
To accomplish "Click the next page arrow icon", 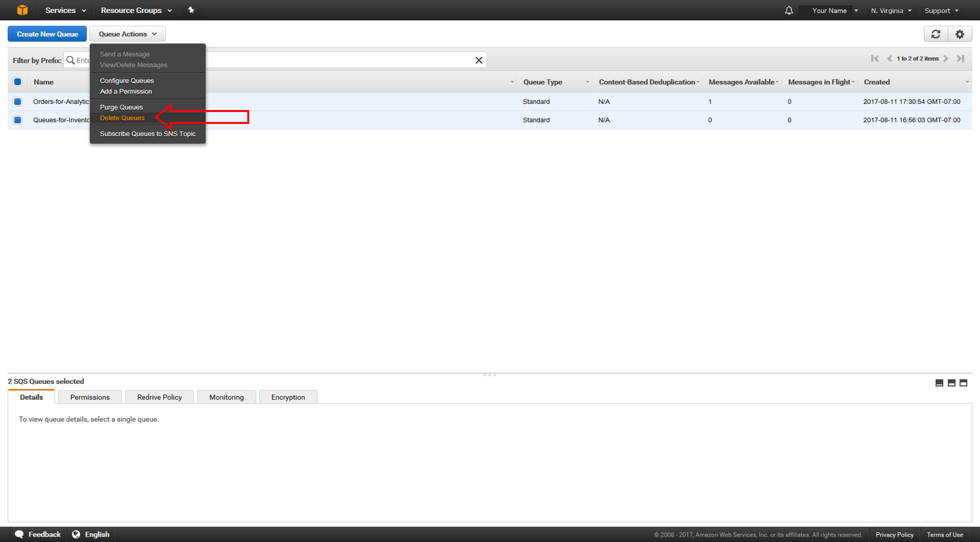I will point(948,59).
